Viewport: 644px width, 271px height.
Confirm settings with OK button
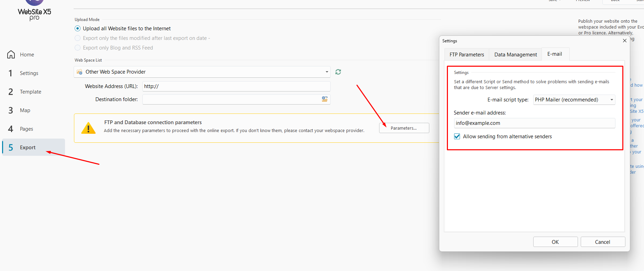(x=555, y=242)
